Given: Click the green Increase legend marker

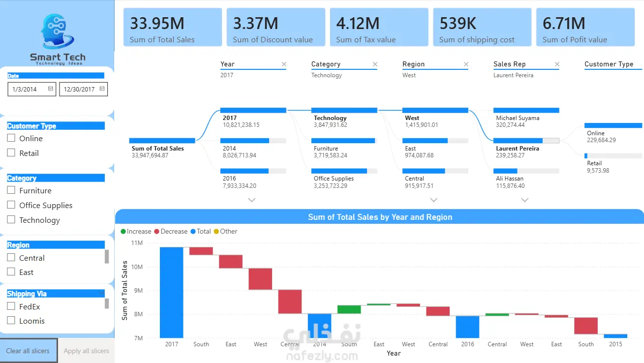Looking at the screenshot, I should [123, 231].
